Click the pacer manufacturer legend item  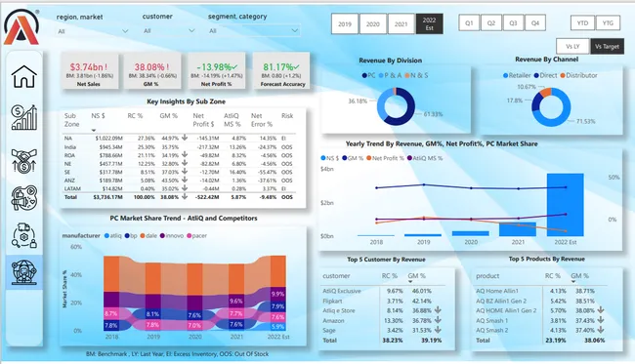coord(196,235)
